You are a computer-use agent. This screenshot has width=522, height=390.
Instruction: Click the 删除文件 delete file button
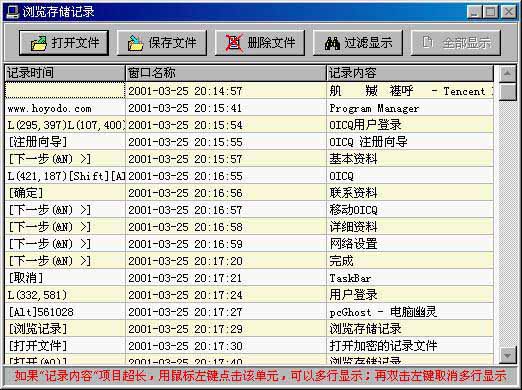[260, 43]
